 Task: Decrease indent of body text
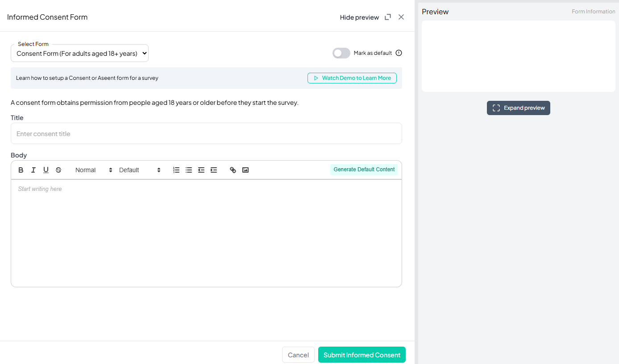pyautogui.click(x=201, y=170)
